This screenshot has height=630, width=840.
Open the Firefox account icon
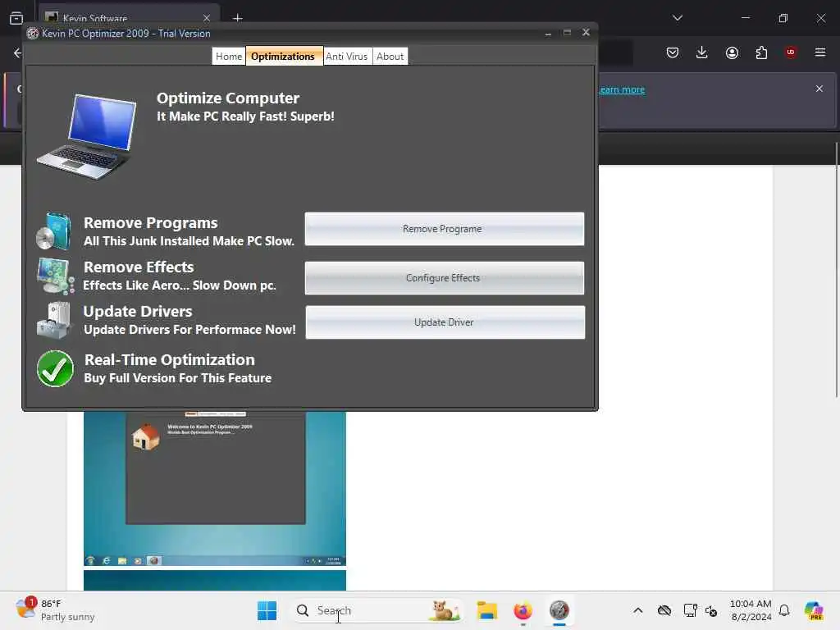coord(732,52)
